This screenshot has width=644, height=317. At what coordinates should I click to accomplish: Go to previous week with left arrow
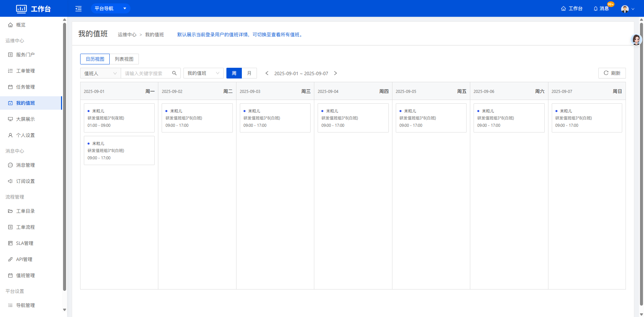267,73
